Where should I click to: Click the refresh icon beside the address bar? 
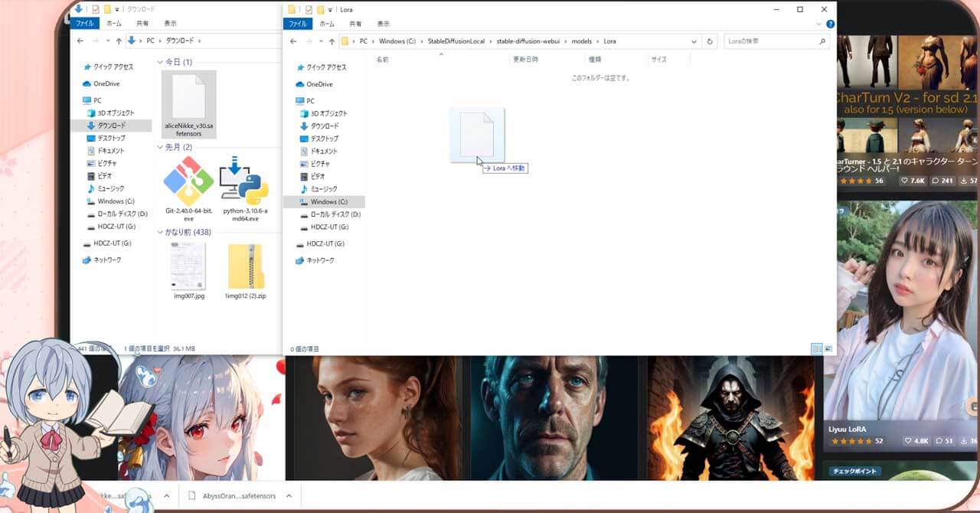click(710, 41)
